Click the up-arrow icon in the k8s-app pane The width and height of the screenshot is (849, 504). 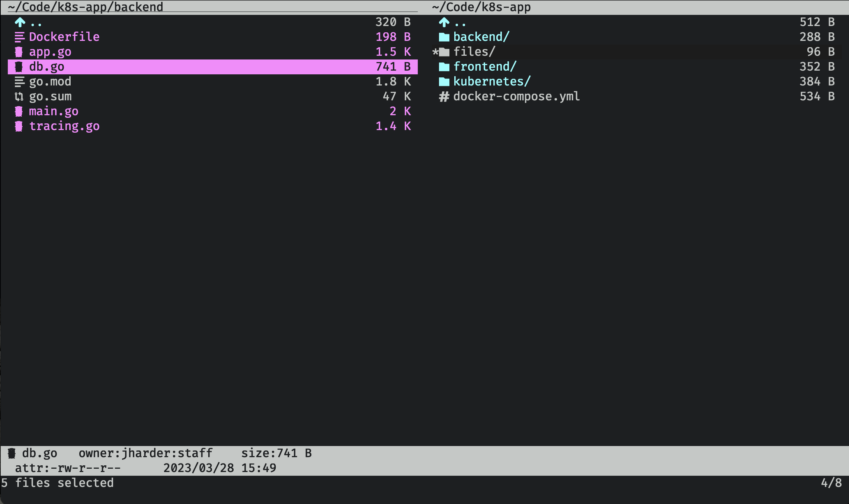pyautogui.click(x=444, y=22)
